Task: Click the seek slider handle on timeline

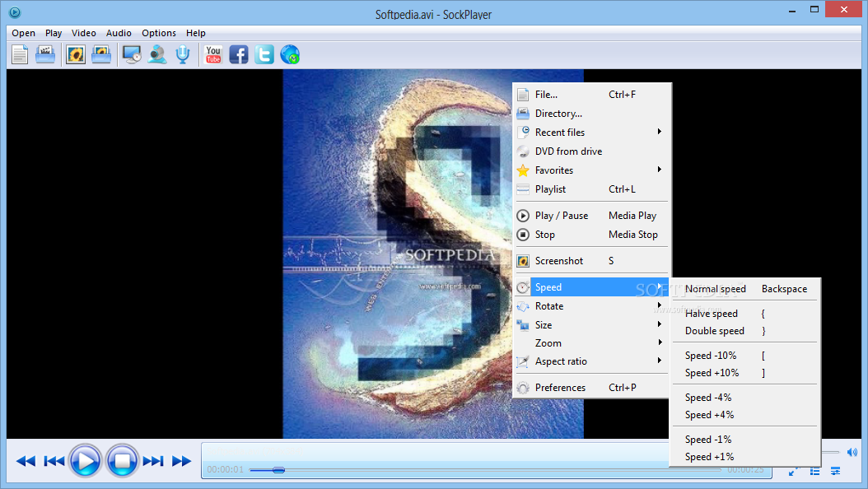Action: click(278, 469)
